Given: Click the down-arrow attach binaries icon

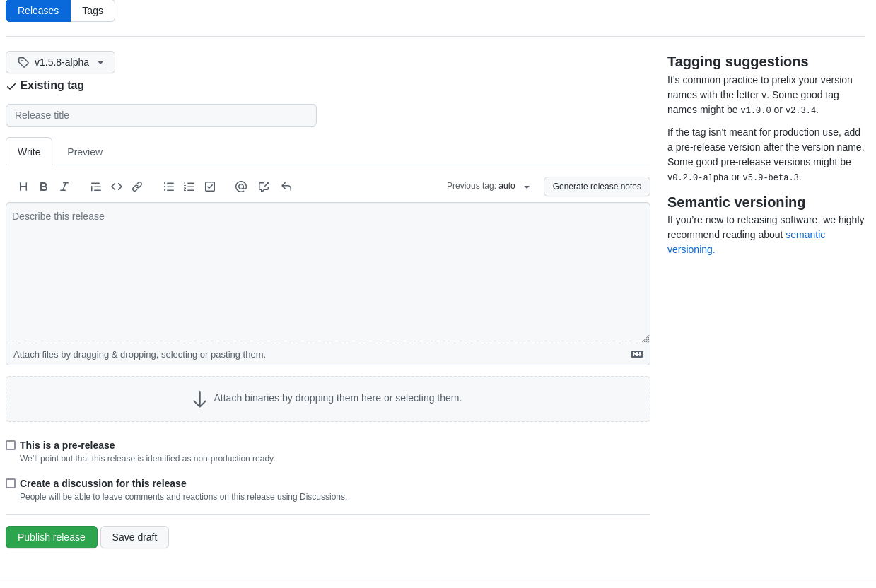Looking at the screenshot, I should click(200, 399).
